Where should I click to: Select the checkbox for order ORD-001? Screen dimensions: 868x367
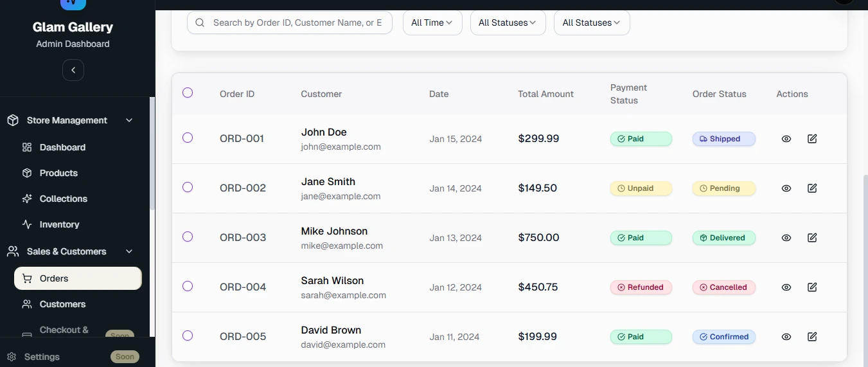click(188, 138)
